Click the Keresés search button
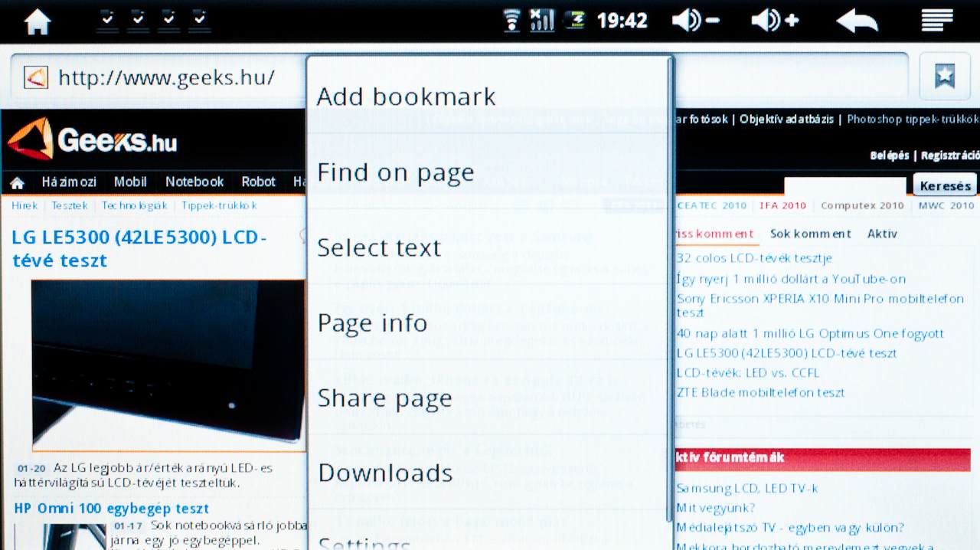Viewport: 980px width, 550px height. [x=945, y=185]
